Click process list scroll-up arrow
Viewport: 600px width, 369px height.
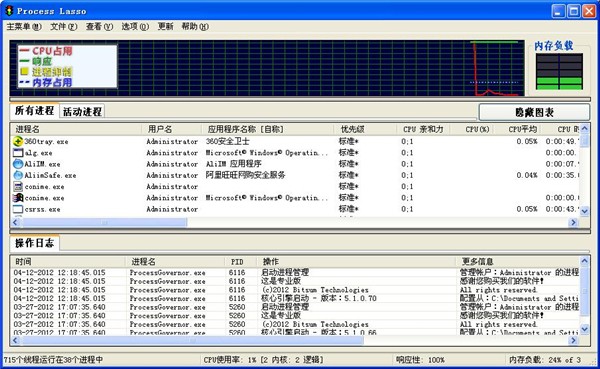pyautogui.click(x=585, y=129)
